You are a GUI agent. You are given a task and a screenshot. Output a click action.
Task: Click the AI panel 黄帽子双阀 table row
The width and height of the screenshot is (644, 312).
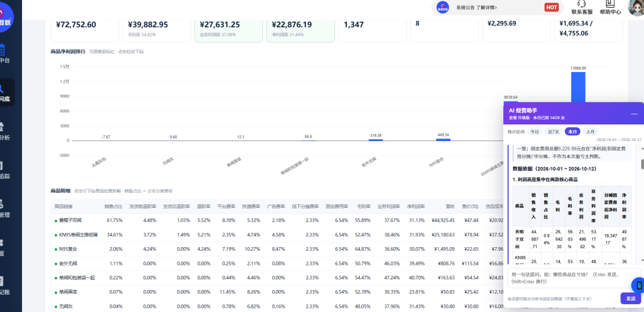[x=571, y=238]
